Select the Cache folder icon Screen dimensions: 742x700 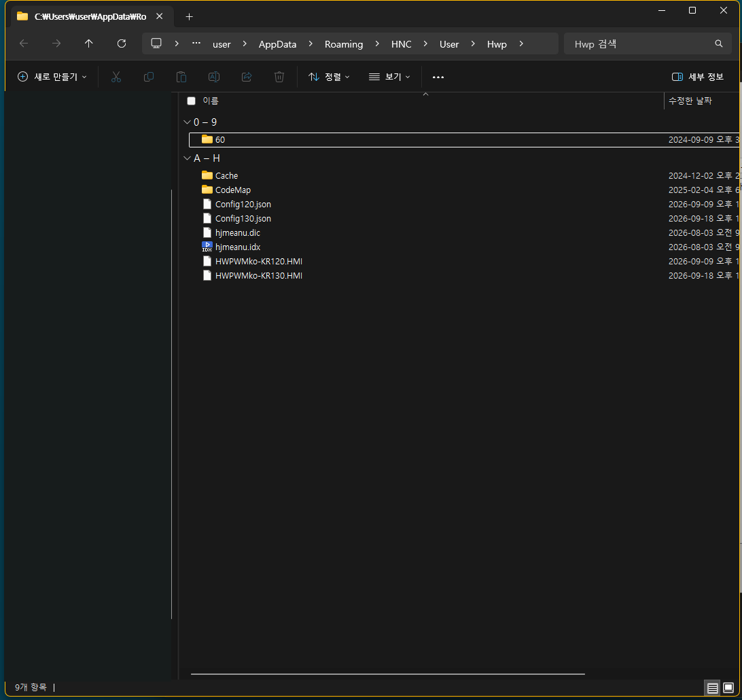pyautogui.click(x=207, y=175)
